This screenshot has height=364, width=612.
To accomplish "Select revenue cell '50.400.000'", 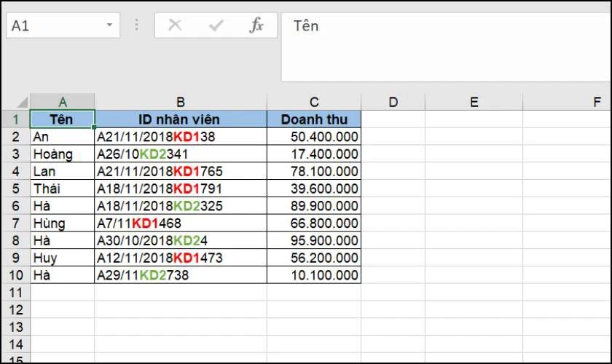I will click(314, 137).
